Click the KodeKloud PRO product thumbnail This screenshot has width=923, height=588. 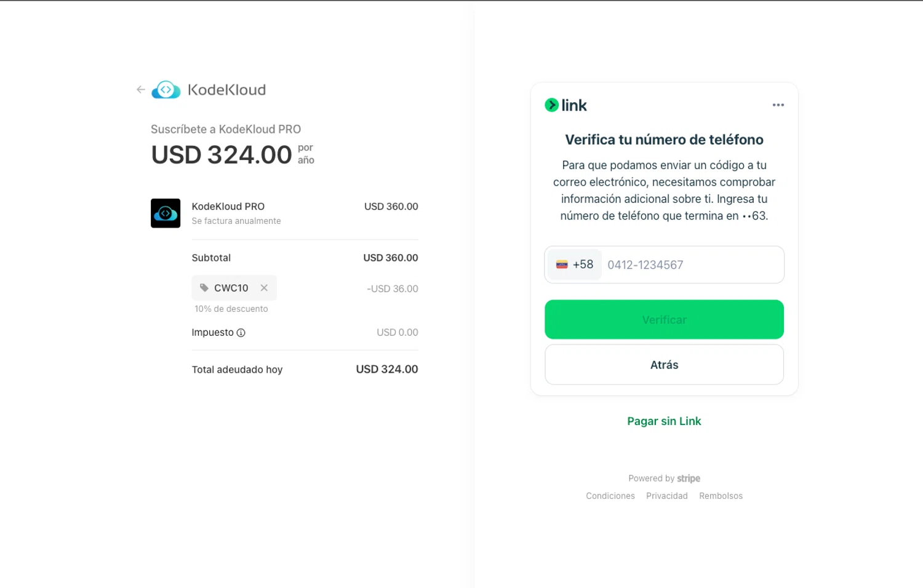(x=166, y=213)
